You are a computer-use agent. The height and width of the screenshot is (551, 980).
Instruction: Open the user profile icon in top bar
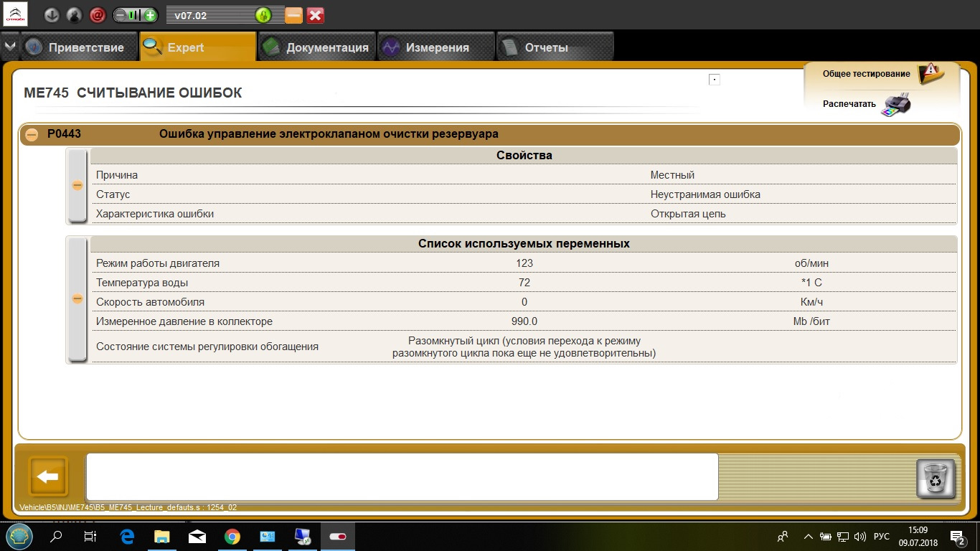(x=75, y=15)
